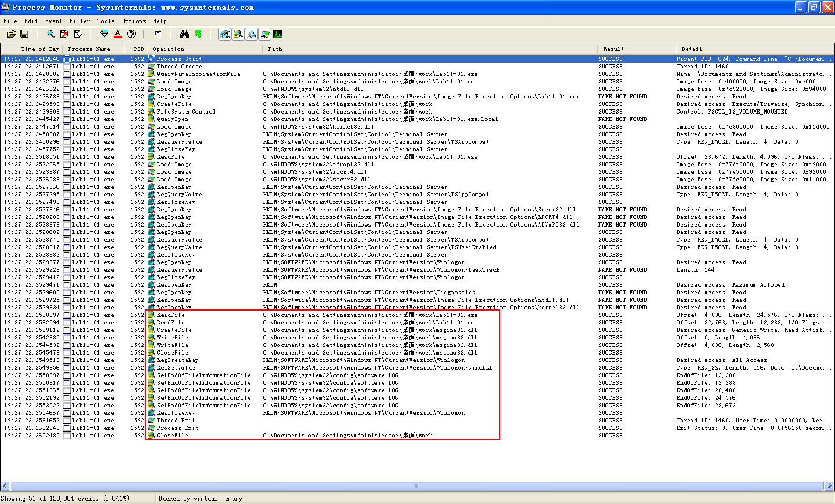Toggle Show Registry Activity icon

pyautogui.click(x=225, y=34)
